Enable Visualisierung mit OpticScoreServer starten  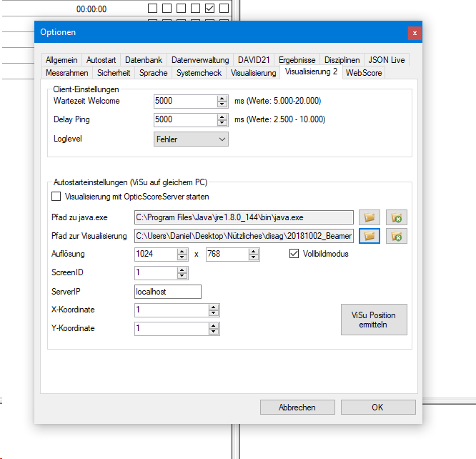(57, 197)
